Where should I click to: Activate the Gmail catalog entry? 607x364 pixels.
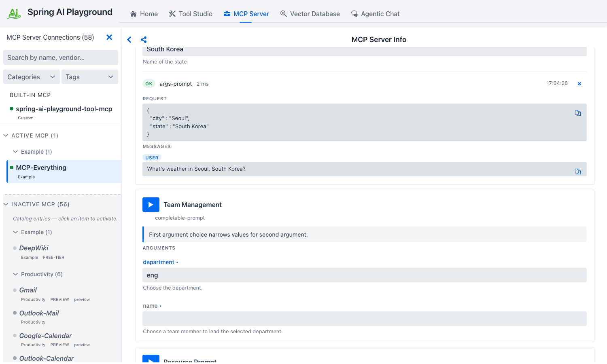click(28, 290)
